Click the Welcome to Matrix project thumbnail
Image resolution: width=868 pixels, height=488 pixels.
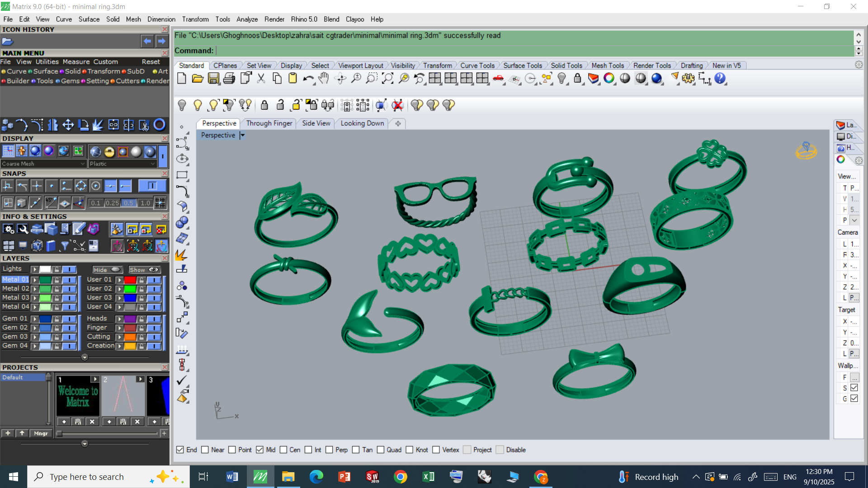pos(78,397)
